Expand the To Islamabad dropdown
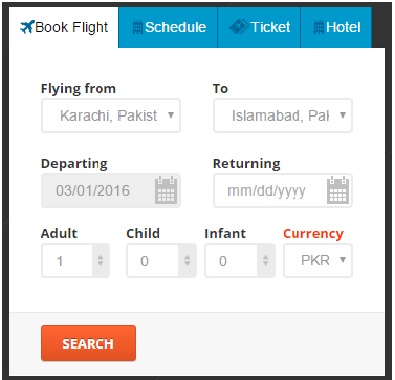395x380 pixels. 283,115
